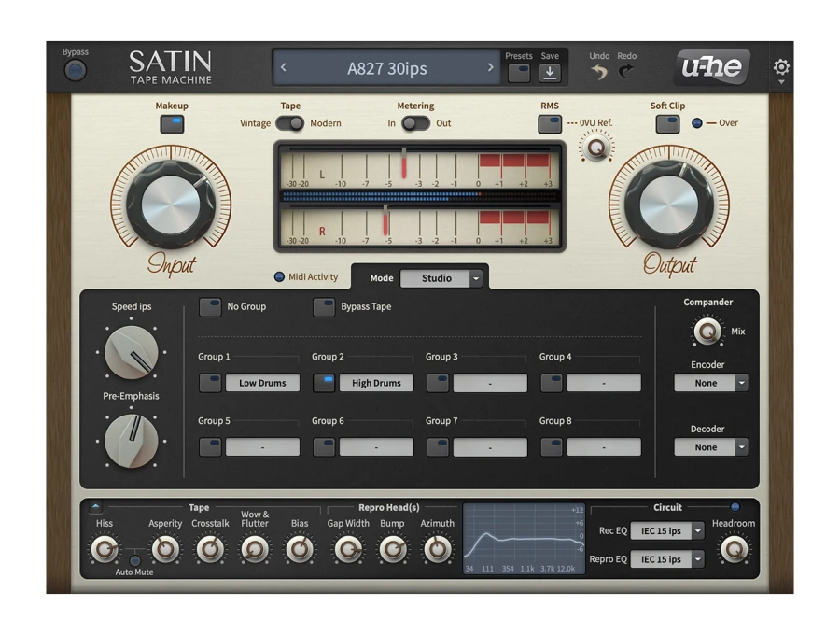Click the Azimuth knob
The width and height of the screenshot is (840, 635).
pos(437,549)
